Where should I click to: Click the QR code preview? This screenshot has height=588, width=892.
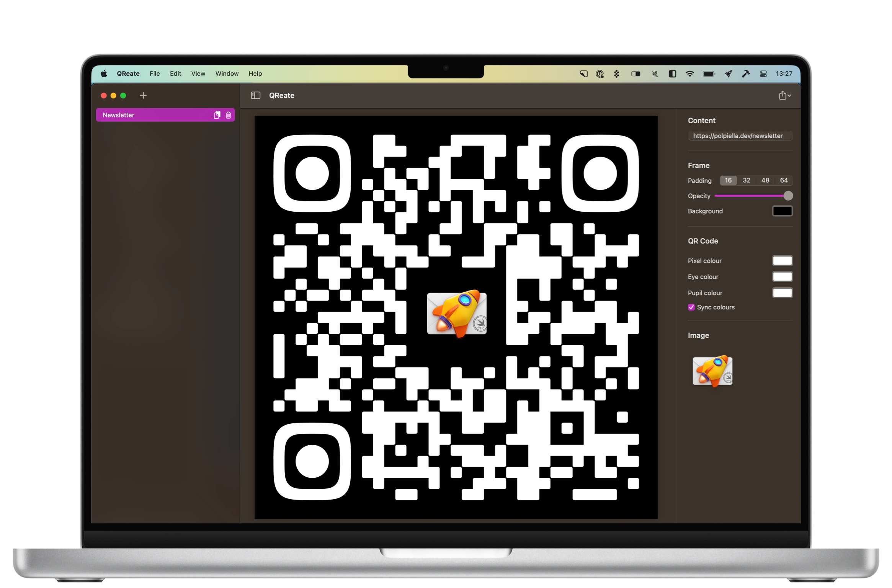pyautogui.click(x=456, y=317)
